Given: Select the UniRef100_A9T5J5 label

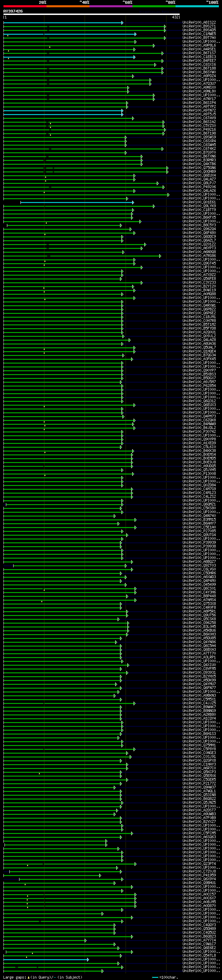Looking at the screenshot, I should pyautogui.click(x=199, y=114).
